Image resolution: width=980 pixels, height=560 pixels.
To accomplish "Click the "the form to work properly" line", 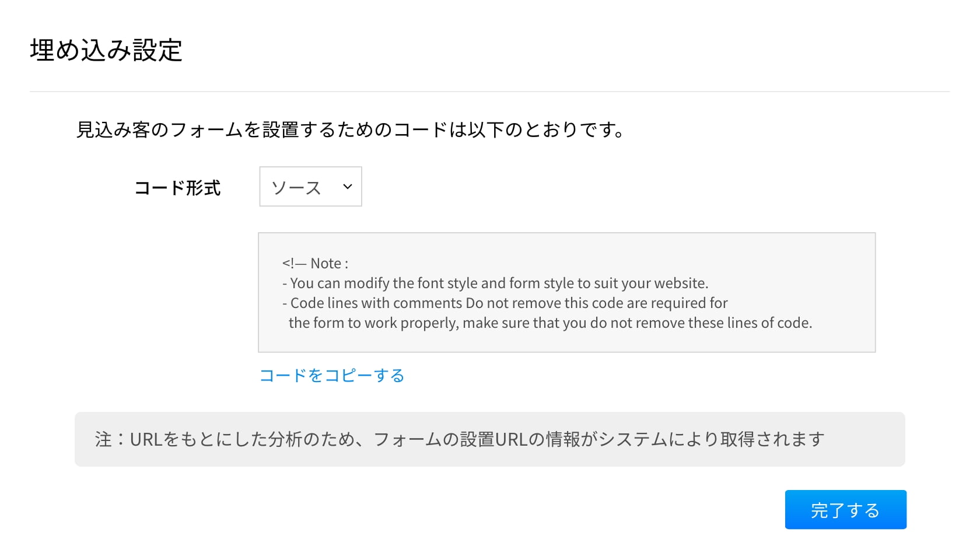I will [373, 323].
